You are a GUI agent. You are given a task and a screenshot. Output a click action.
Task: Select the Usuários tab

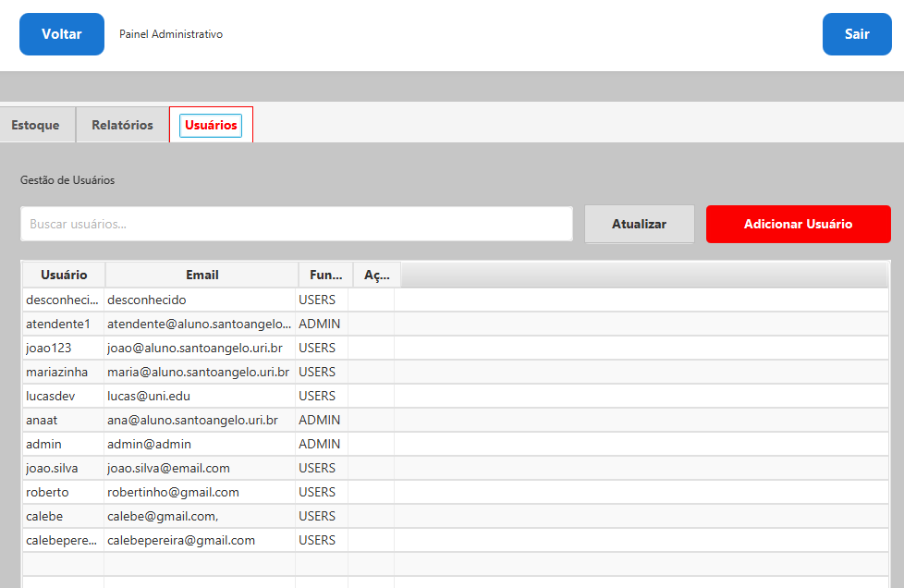tap(211, 125)
